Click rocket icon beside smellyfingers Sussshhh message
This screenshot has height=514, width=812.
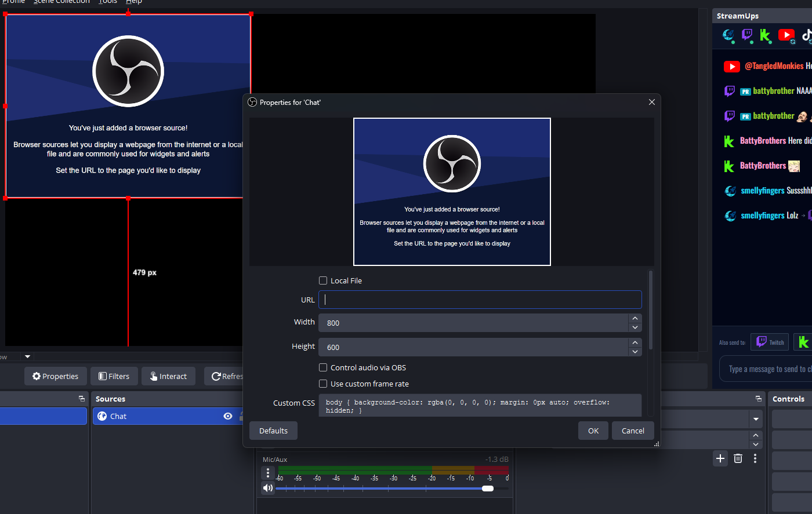[x=731, y=191]
